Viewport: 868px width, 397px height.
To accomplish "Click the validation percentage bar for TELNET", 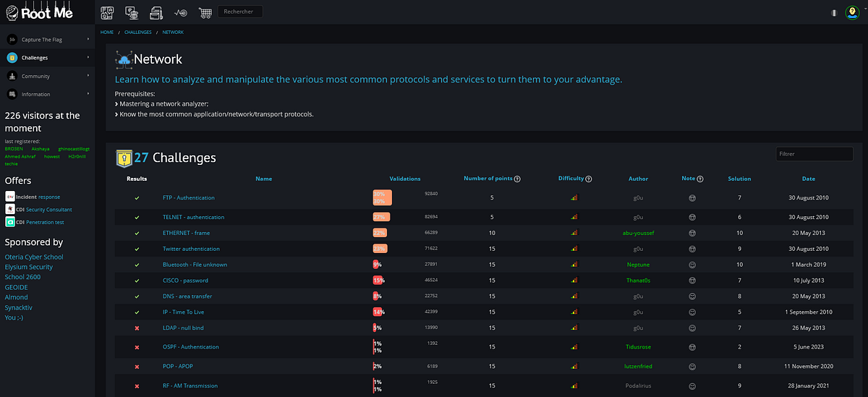I will click(381, 217).
